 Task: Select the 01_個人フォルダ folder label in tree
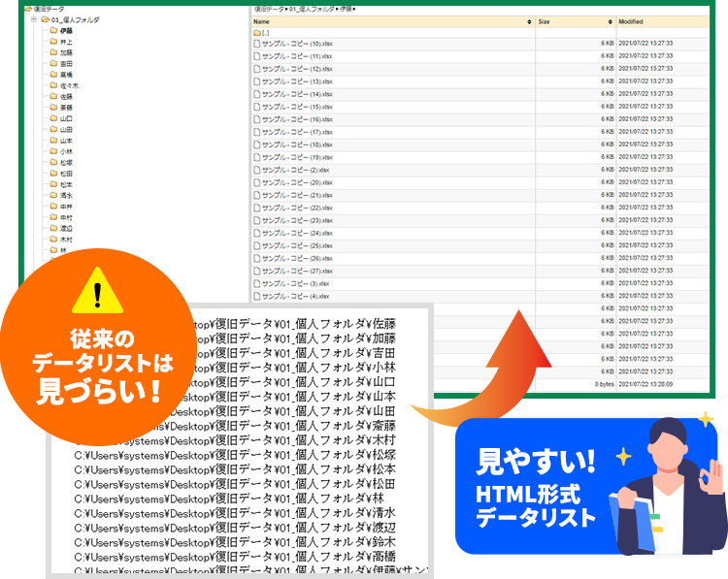(x=75, y=20)
